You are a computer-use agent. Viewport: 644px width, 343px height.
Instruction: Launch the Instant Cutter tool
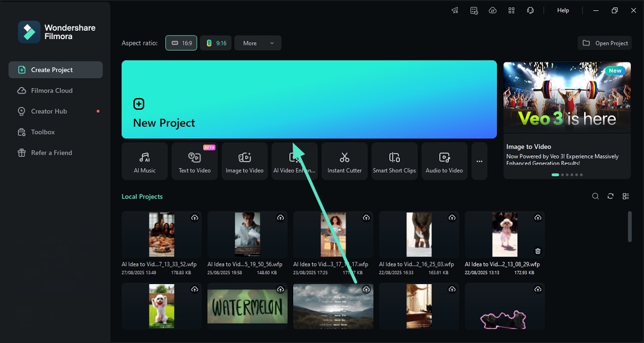[345, 161]
